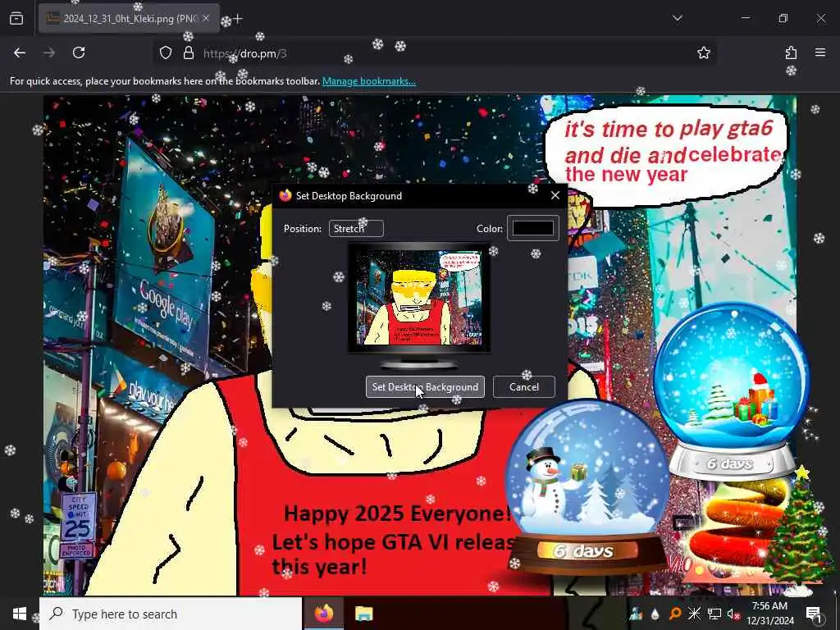Click the Set Desktop Background button
This screenshot has width=840, height=630.
click(x=425, y=387)
